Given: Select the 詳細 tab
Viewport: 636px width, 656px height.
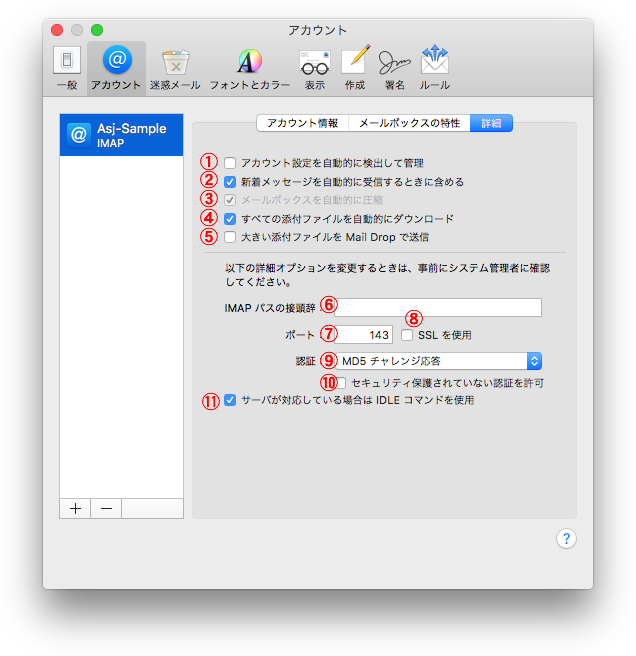Looking at the screenshot, I should 491,123.
